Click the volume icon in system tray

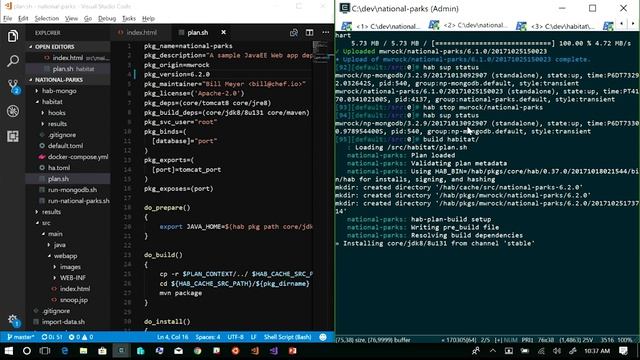pyautogui.click(x=557, y=351)
